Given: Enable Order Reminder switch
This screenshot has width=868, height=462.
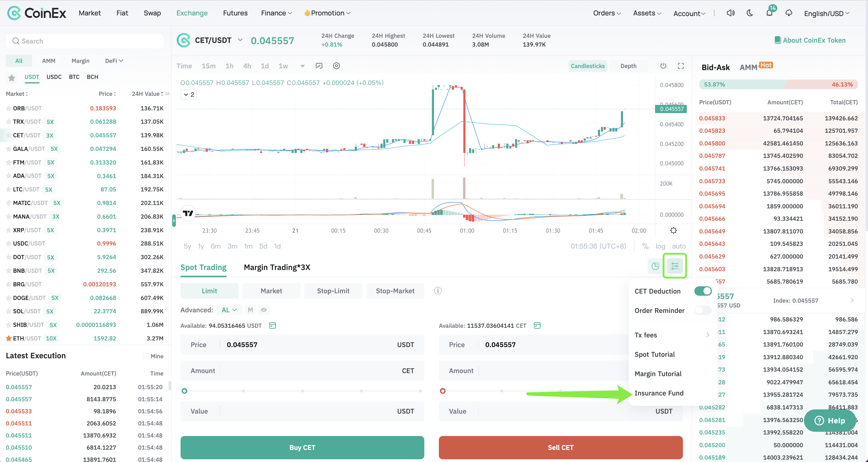Looking at the screenshot, I should coord(703,310).
